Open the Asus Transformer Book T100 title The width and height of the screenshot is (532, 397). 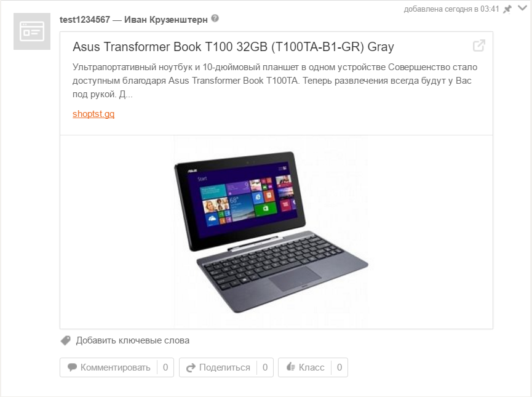pyautogui.click(x=233, y=47)
